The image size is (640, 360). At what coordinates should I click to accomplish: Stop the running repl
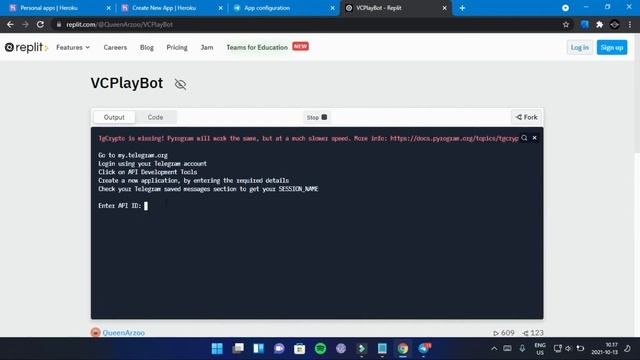[x=317, y=117]
